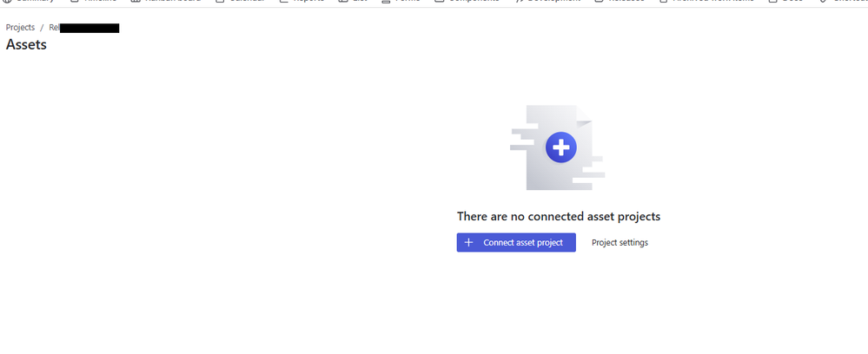Click the text 'There are no connected asset projects'
The image size is (868, 354).
pos(559,216)
